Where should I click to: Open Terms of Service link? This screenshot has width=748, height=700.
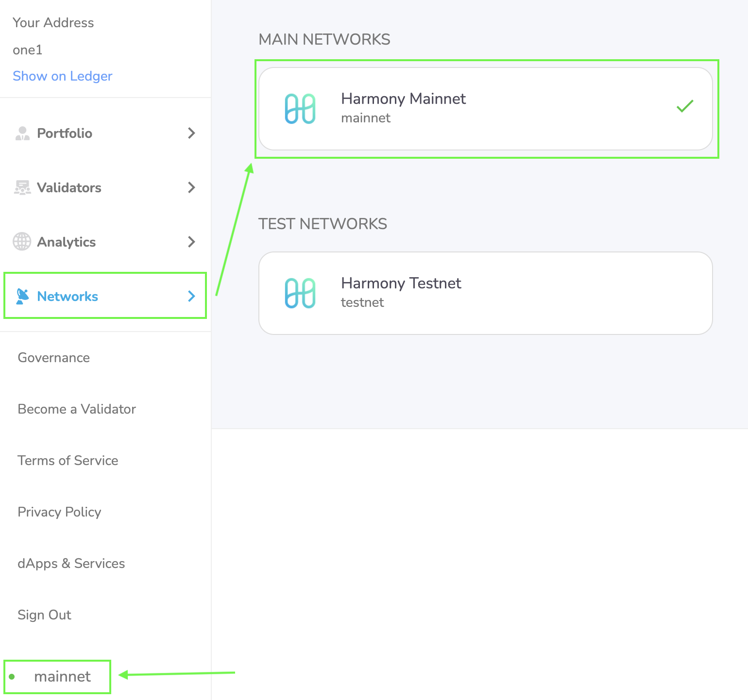tap(68, 461)
